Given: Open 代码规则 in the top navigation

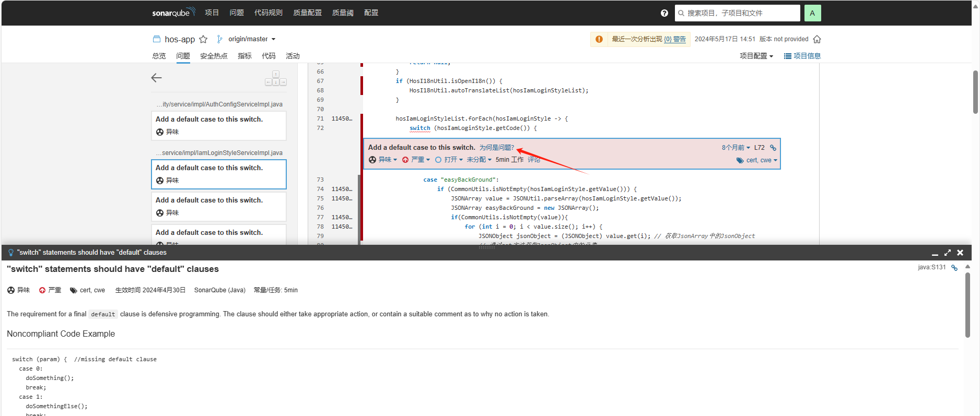Looking at the screenshot, I should pos(268,13).
